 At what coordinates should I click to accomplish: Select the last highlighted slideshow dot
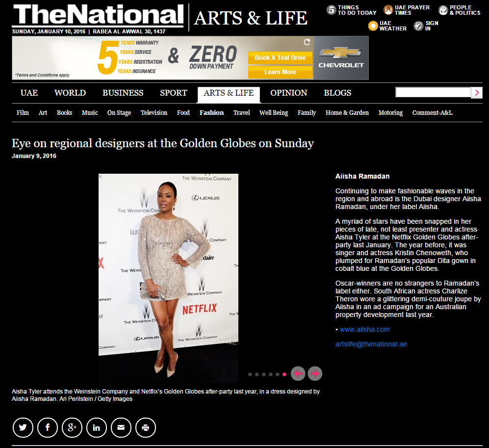[284, 374]
